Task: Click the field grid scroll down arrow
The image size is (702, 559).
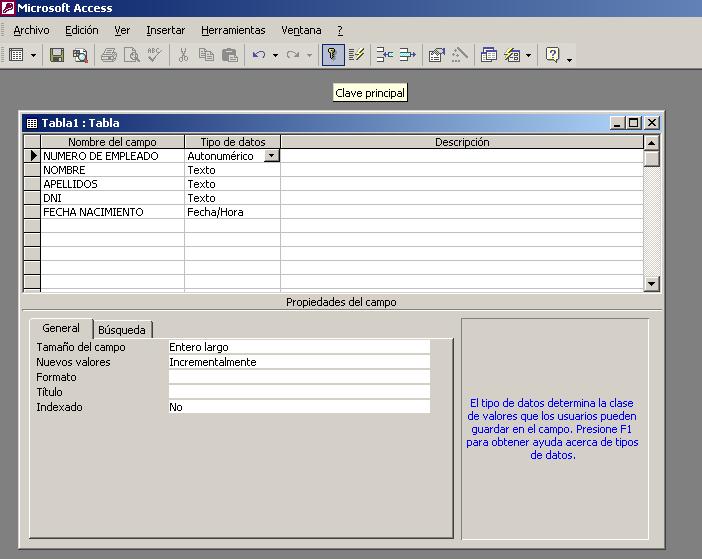Action: (651, 283)
